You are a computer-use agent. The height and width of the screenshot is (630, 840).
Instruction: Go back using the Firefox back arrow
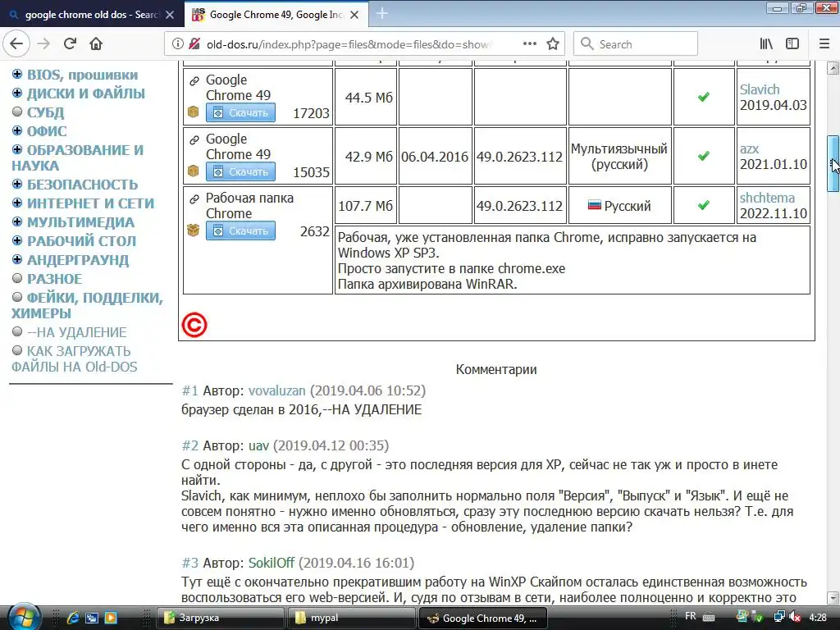[x=16, y=44]
